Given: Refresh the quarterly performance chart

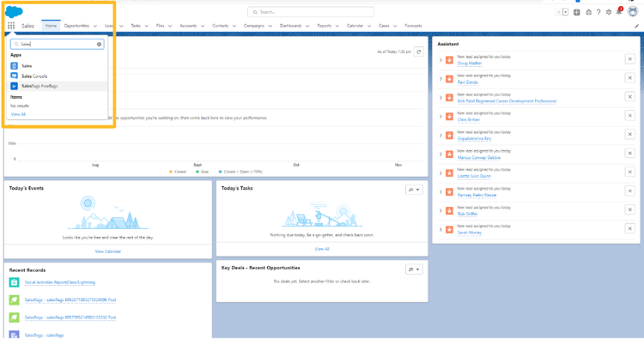Looking at the screenshot, I should (x=419, y=51).
